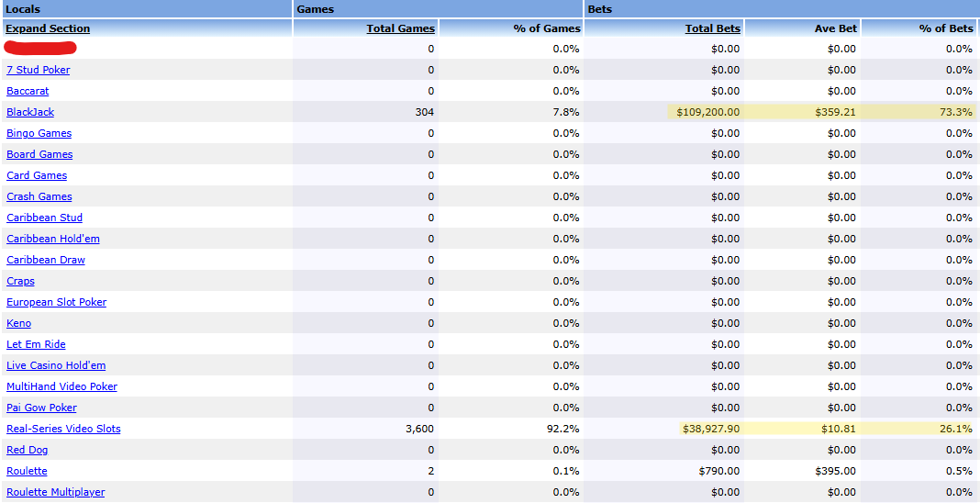Open Caribbean Hold'em link
This screenshot has width=980, height=503.
tap(52, 239)
